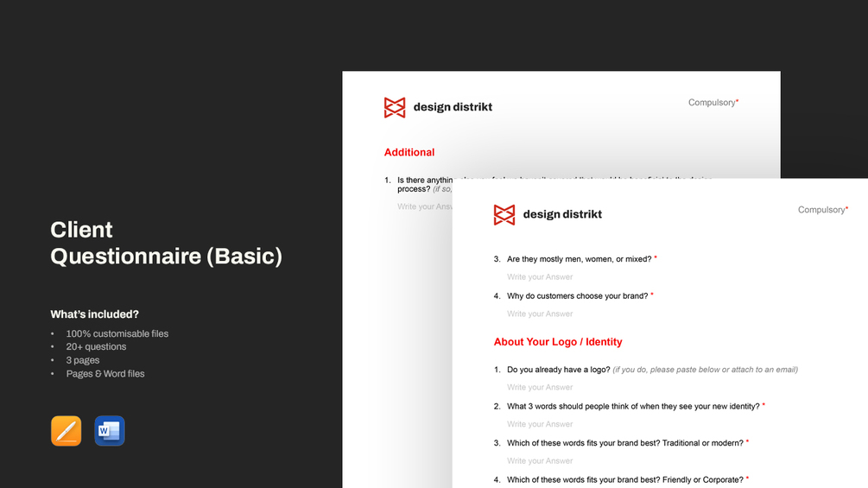Click the 'Friendly or Corporate?' question
Viewport: 868px width, 488px height.
pyautogui.click(x=625, y=479)
